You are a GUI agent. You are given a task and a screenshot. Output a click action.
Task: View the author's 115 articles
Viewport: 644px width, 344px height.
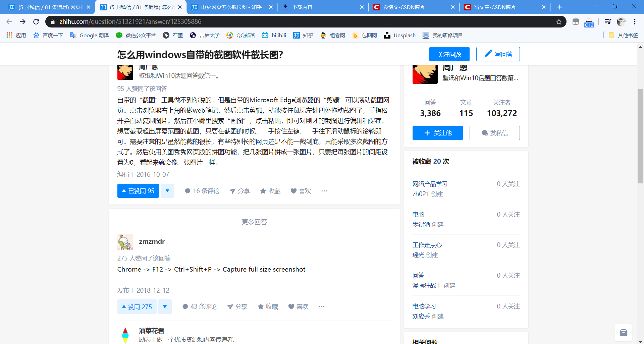point(466,108)
